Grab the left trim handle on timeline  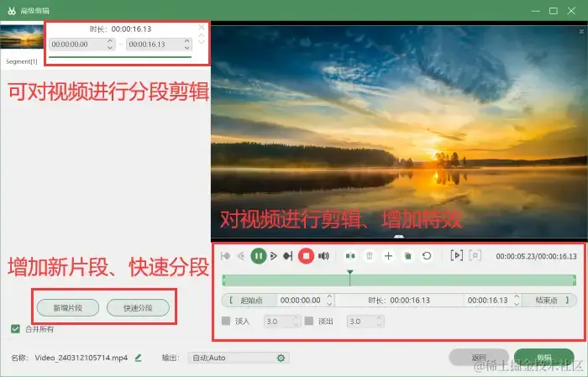click(x=224, y=280)
